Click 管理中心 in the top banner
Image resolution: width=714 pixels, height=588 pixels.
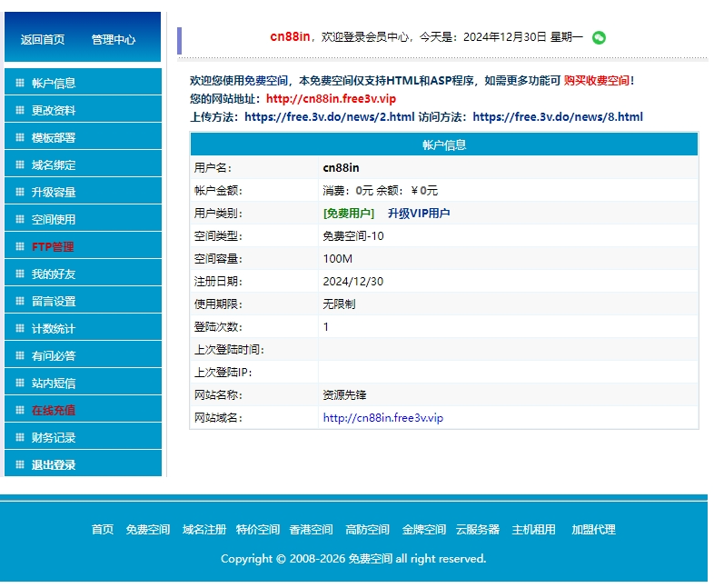(x=114, y=40)
